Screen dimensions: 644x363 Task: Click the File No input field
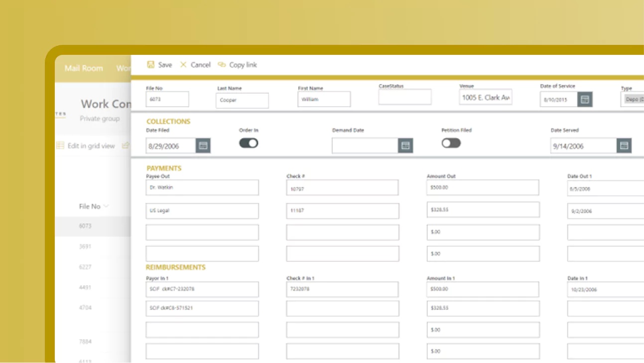click(167, 99)
